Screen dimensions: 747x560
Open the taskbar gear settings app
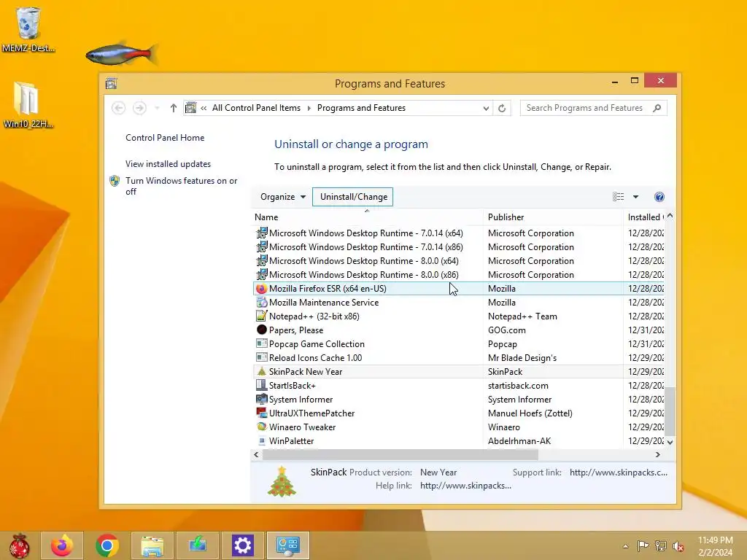pos(242,545)
